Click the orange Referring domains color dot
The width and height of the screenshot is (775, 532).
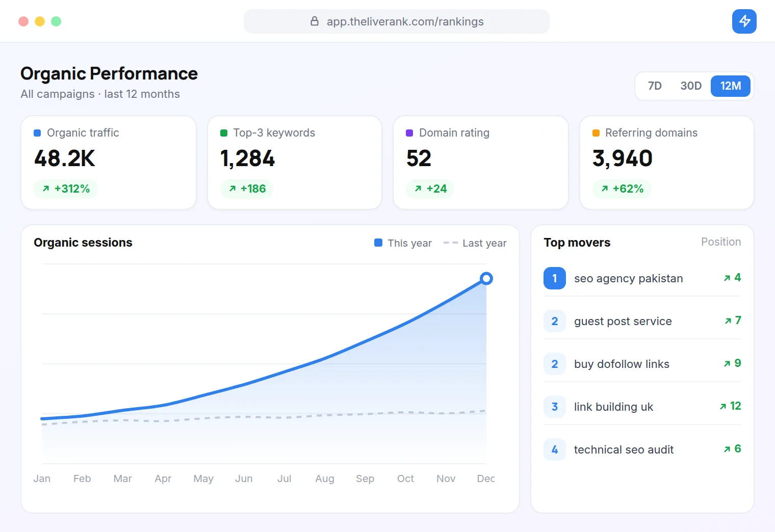click(596, 133)
